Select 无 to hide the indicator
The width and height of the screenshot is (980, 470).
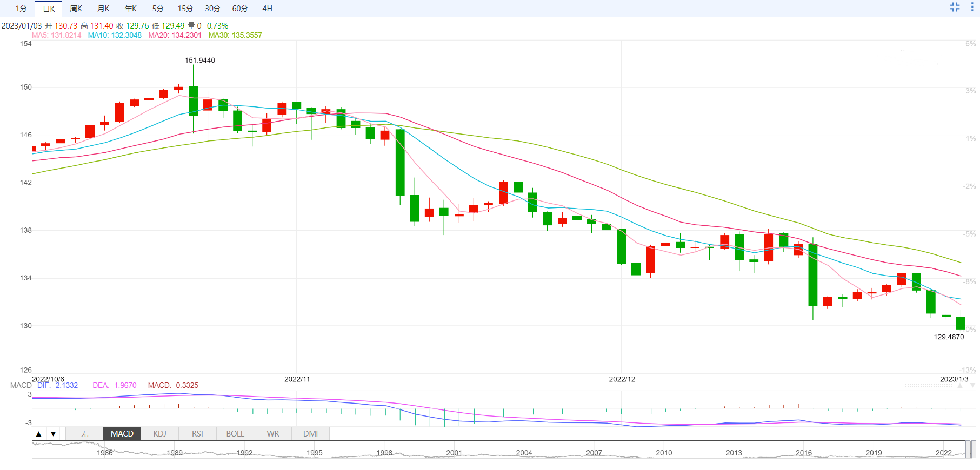click(84, 434)
